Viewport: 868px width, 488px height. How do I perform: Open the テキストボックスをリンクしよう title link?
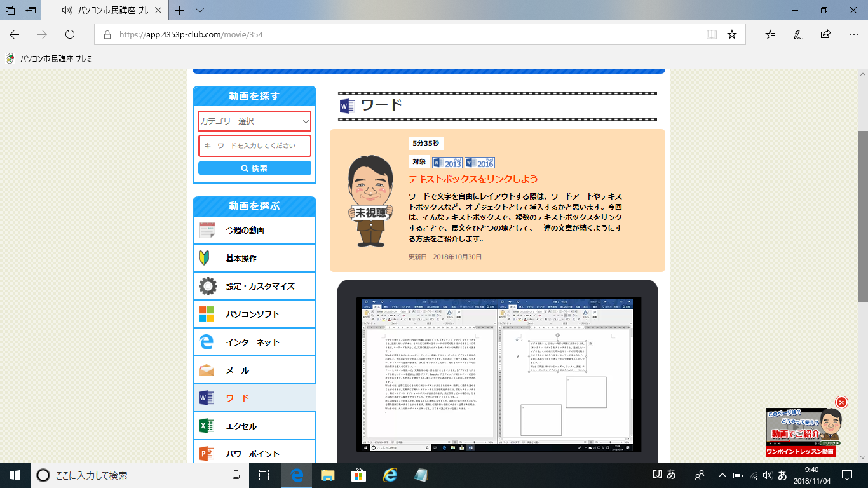point(473,179)
